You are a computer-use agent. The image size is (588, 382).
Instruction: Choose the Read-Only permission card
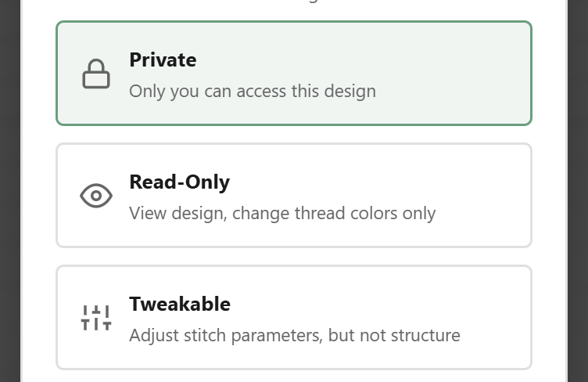[293, 196]
